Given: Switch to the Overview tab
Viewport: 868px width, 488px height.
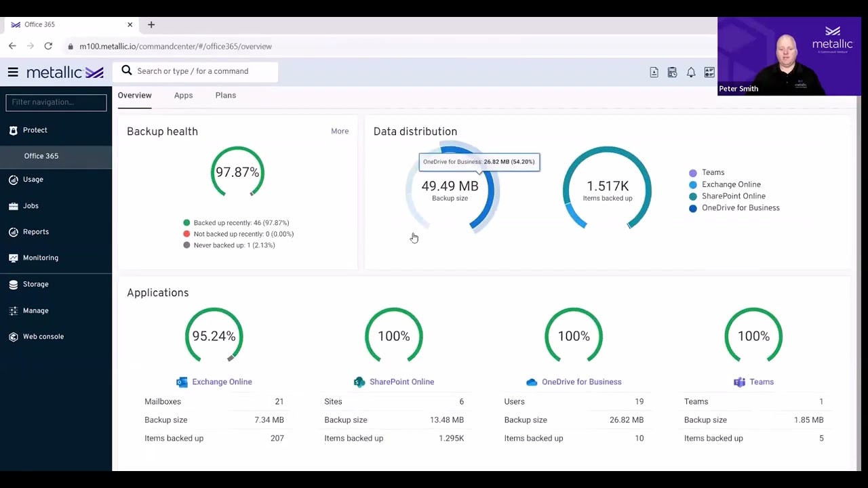Looking at the screenshot, I should pos(134,96).
